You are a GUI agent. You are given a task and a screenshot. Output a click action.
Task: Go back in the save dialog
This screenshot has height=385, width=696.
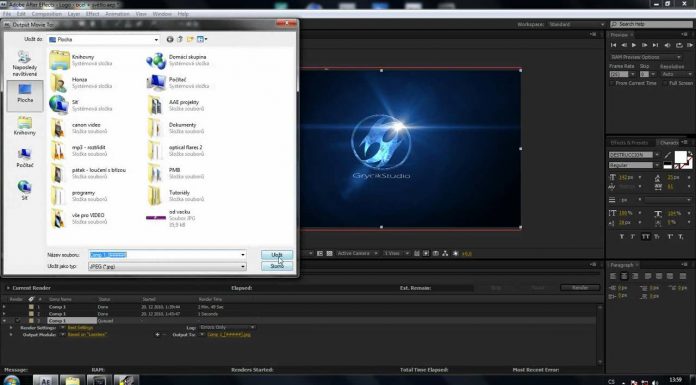pos(170,40)
